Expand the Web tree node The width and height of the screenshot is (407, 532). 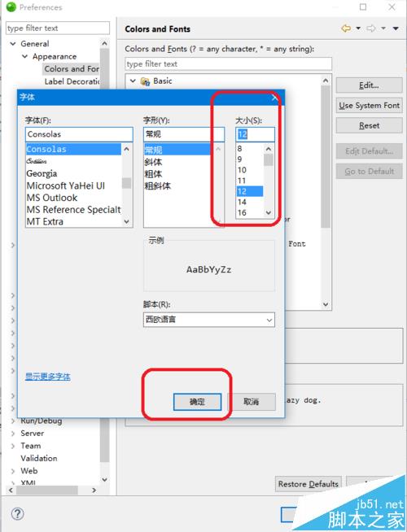coord(13,471)
